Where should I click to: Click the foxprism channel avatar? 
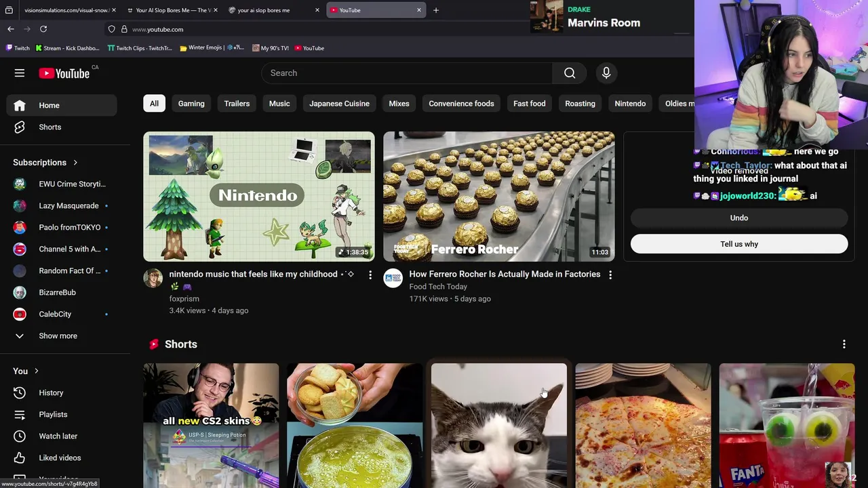(x=153, y=278)
